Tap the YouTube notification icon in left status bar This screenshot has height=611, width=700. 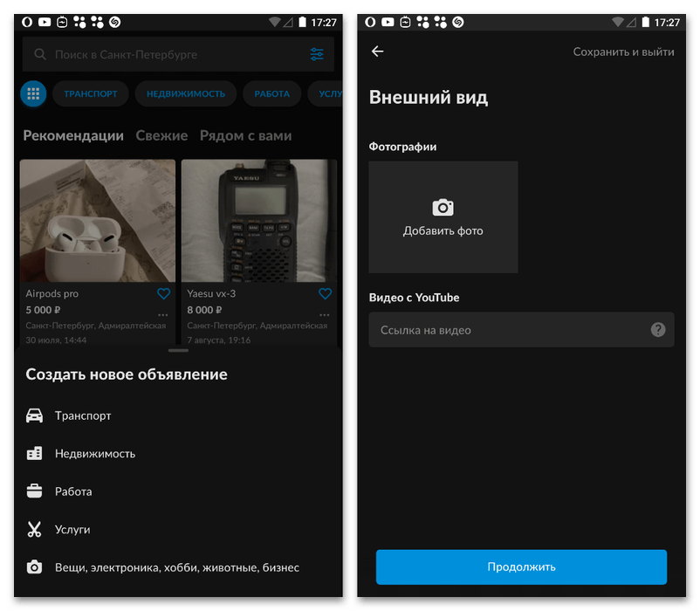[45, 22]
